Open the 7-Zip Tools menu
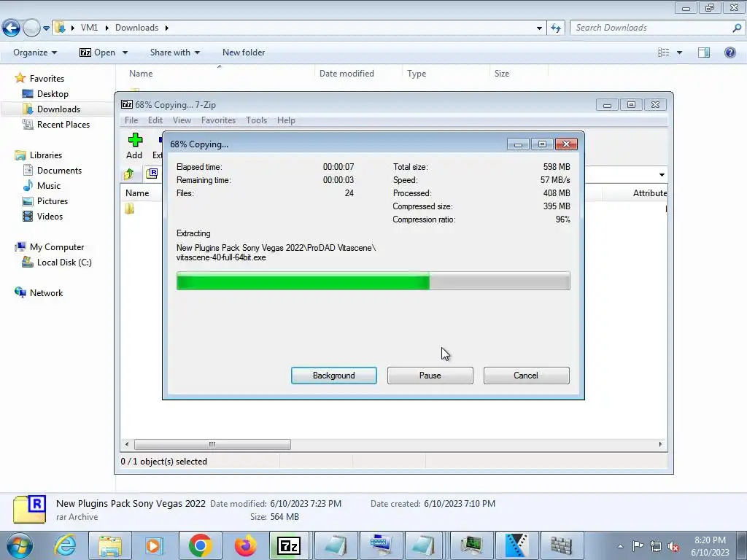Viewport: 747px width, 560px height. point(256,120)
